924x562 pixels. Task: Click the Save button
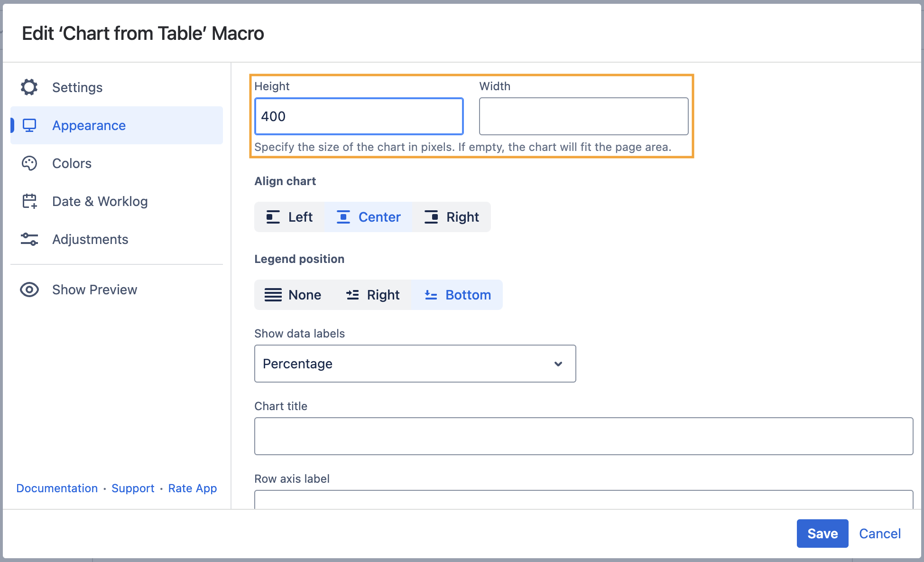coord(822,534)
